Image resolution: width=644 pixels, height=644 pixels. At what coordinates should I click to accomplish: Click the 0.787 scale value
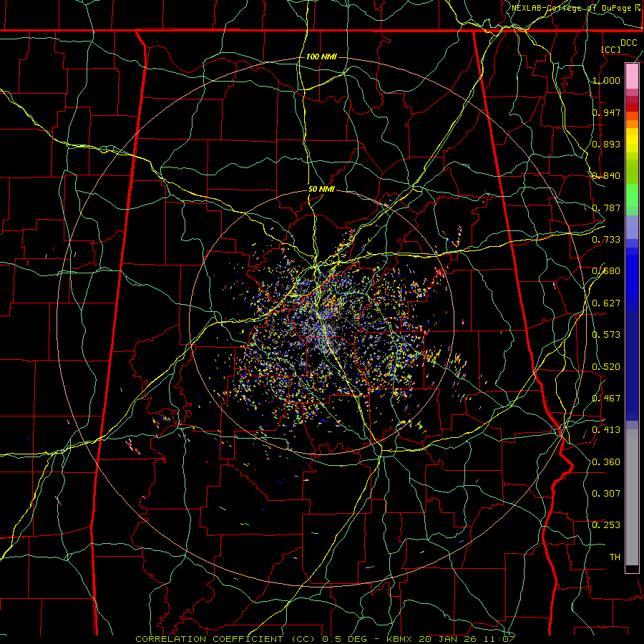tap(606, 208)
